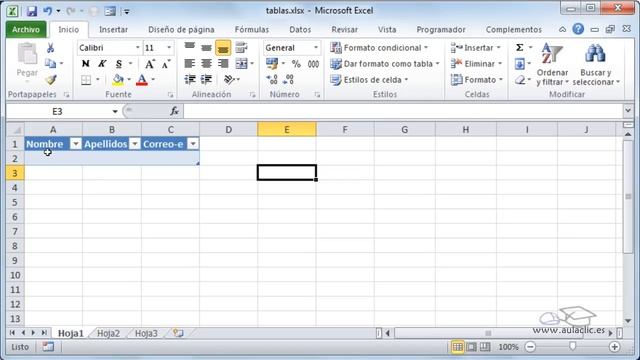640x360 pixels.
Task: Click the insert function fx icon
Action: coord(174,111)
